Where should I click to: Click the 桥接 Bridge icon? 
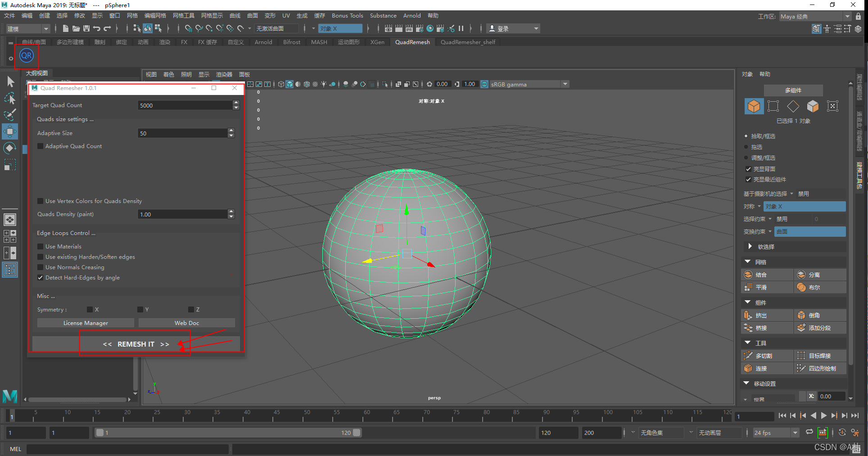(748, 328)
